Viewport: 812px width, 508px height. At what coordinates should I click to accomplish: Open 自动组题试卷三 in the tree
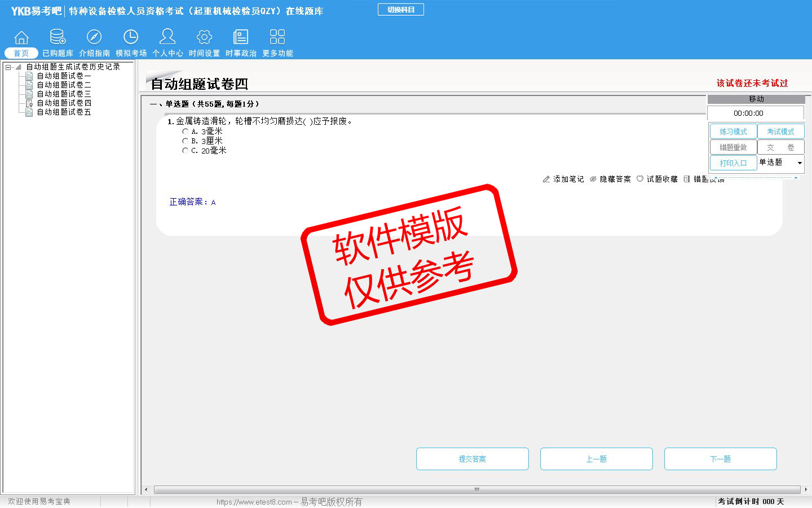pyautogui.click(x=64, y=94)
